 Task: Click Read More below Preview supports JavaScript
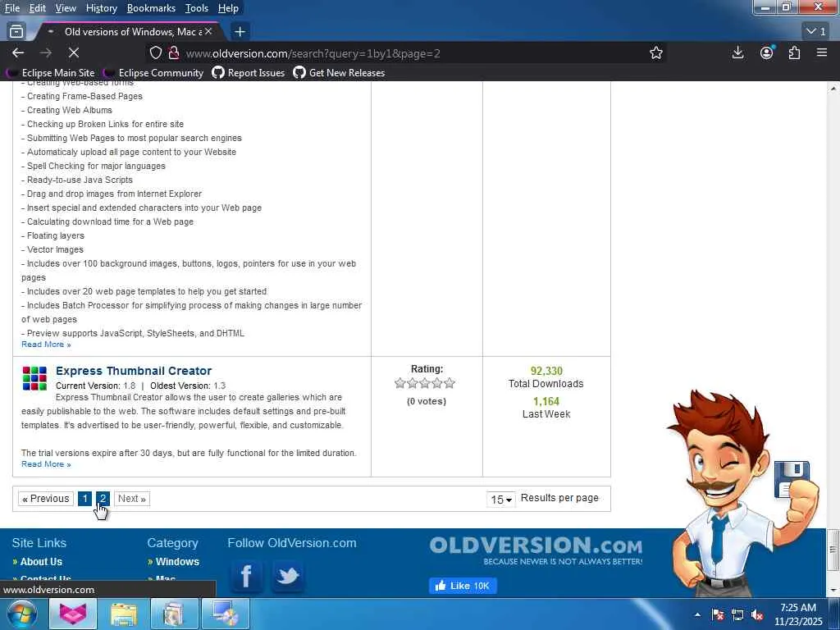pos(46,344)
